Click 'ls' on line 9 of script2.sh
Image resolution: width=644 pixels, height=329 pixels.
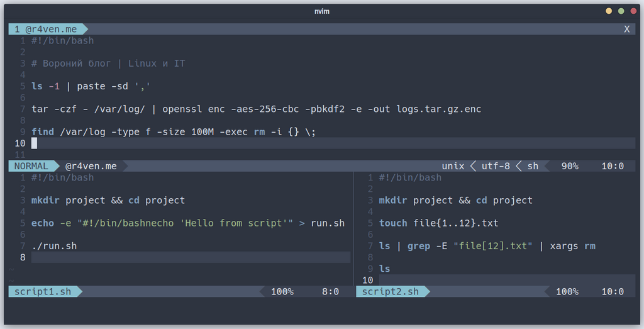(x=384, y=269)
